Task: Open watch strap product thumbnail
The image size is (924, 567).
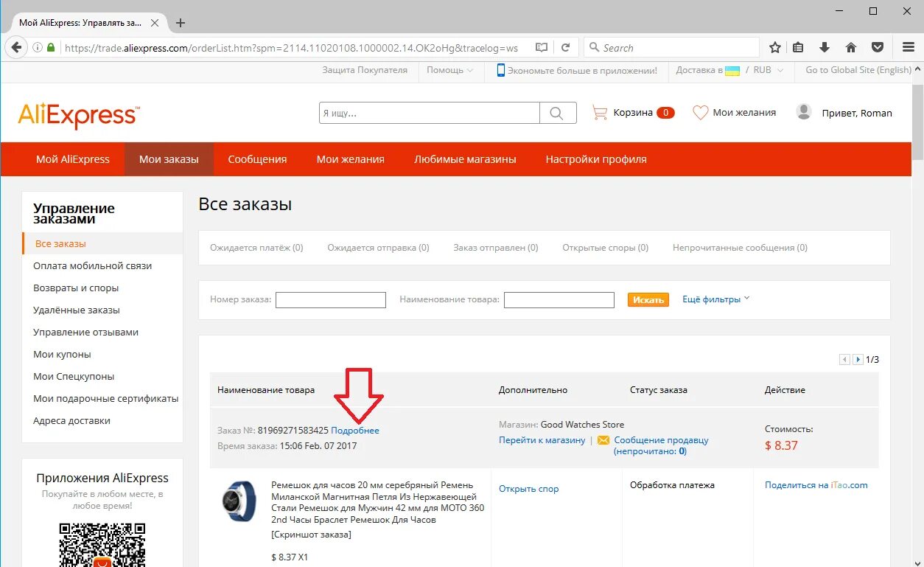Action: click(x=239, y=501)
